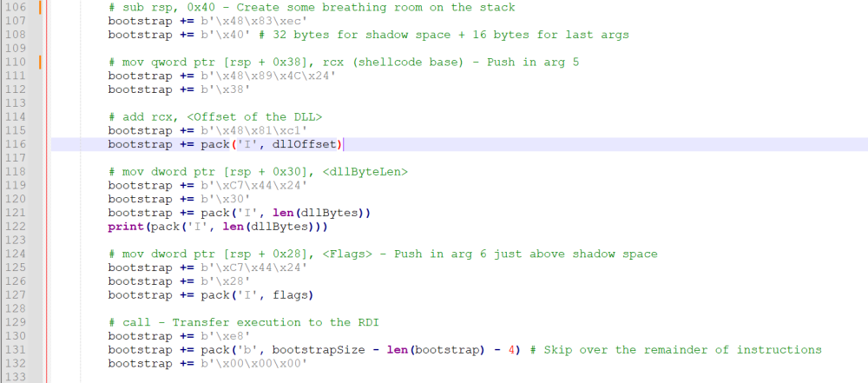This screenshot has height=383, width=868.
Task: Click the print keyword on line 122
Action: (126, 227)
